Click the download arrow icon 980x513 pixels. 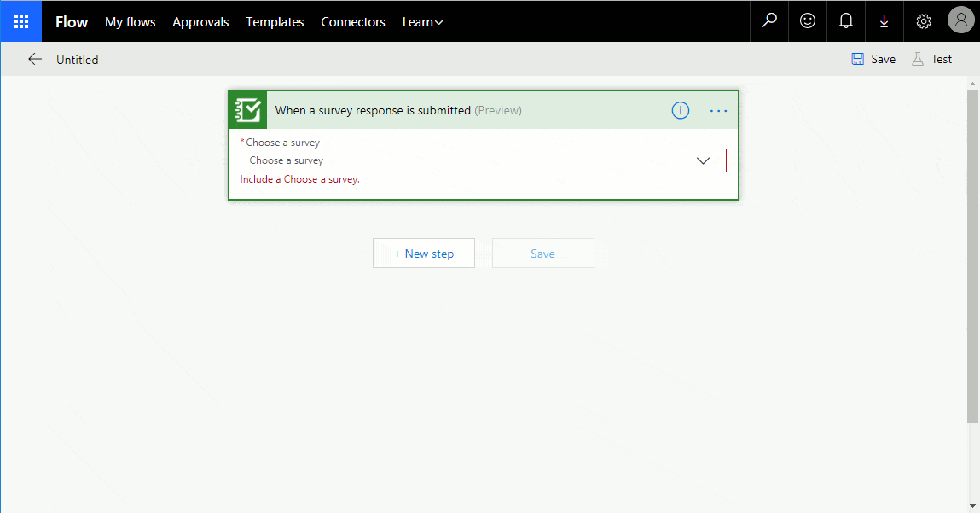click(x=884, y=21)
